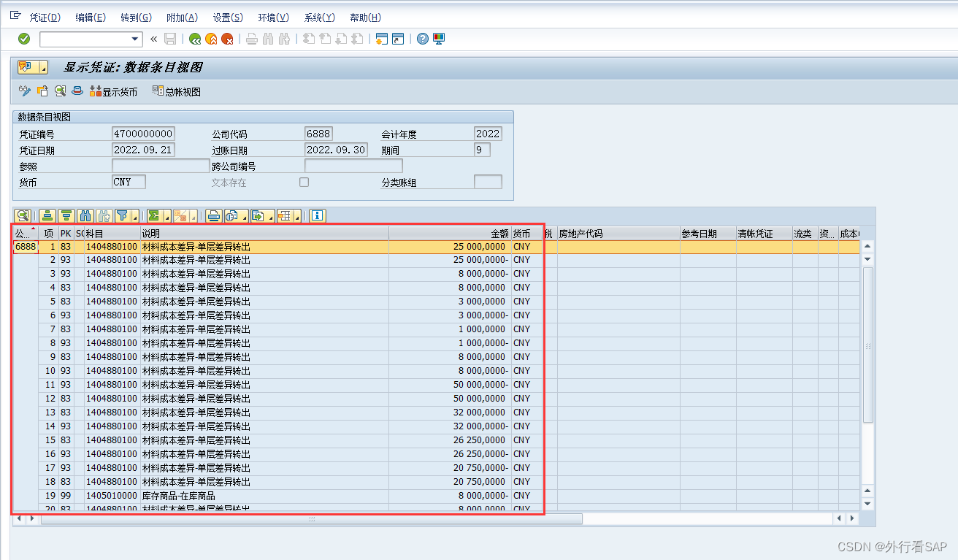958x560 pixels.
Task: Click the back green arrow icon
Action: coord(194,39)
